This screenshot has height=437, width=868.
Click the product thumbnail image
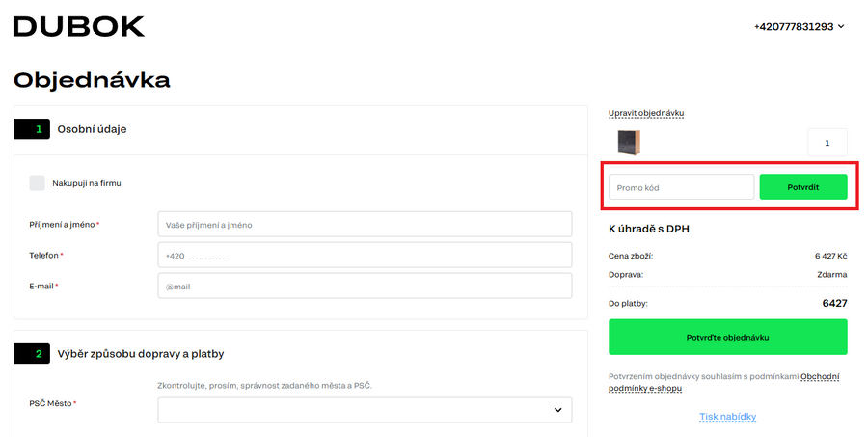tap(629, 143)
